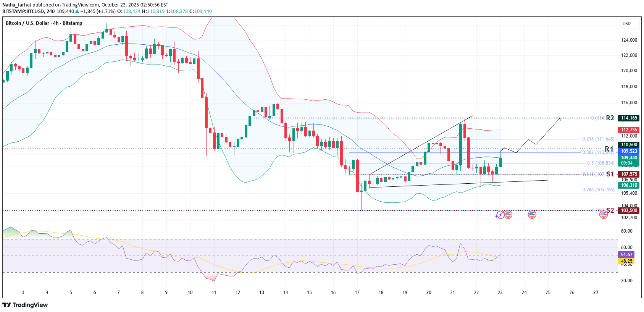Click the Nadia_farhat author name
This screenshot has width=644, height=312.
(x=17, y=5)
